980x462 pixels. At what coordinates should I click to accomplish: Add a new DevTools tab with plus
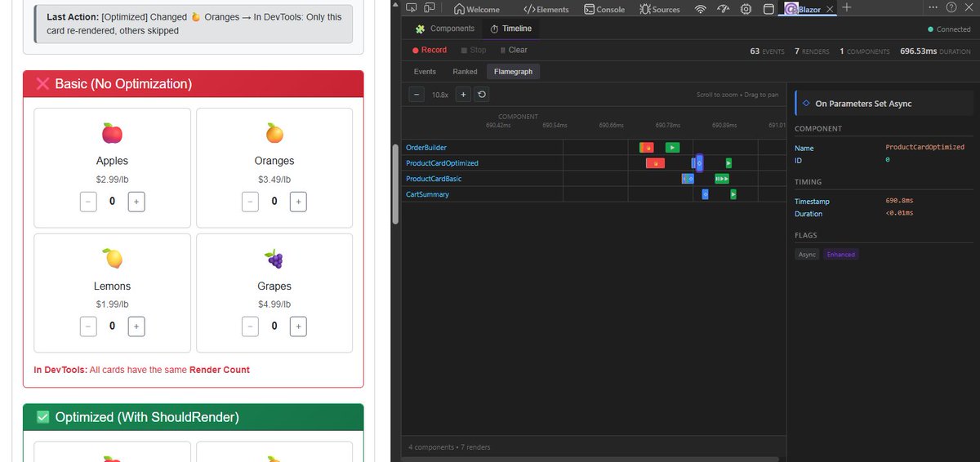(x=846, y=8)
